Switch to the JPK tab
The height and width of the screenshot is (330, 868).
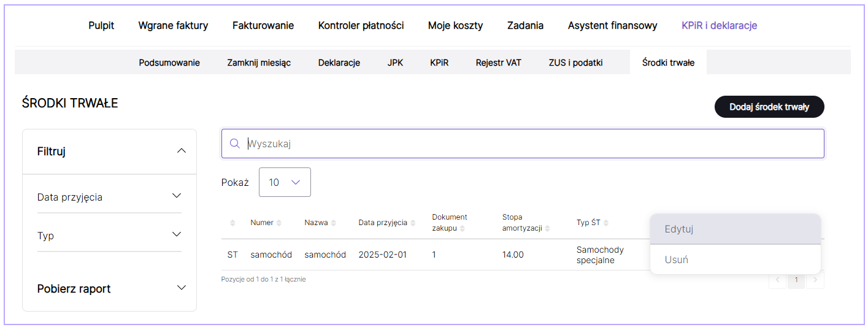pyautogui.click(x=395, y=63)
